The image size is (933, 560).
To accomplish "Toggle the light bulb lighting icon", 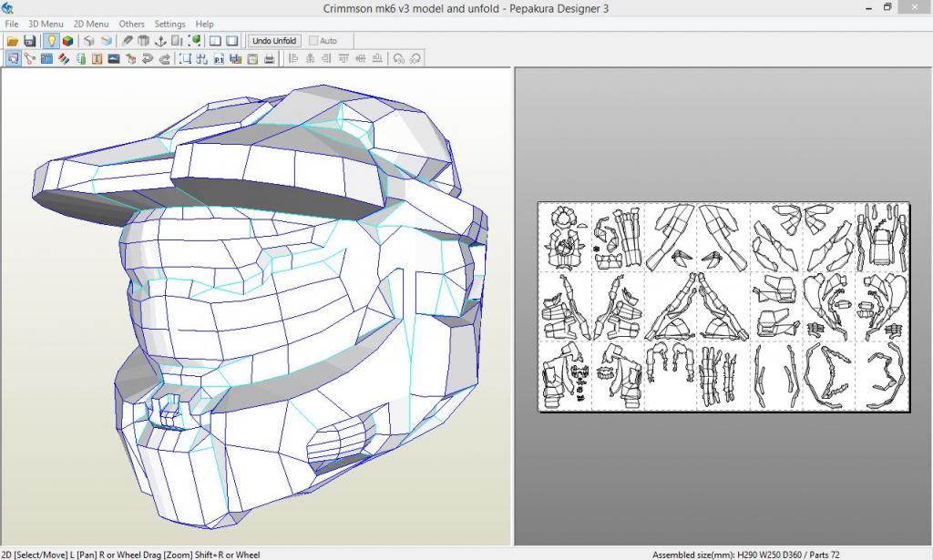I will point(51,41).
